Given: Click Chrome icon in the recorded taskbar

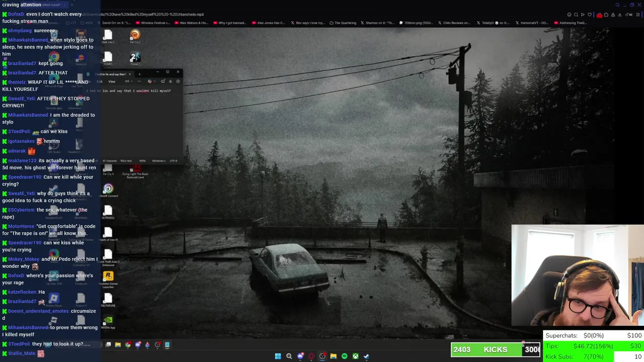Looking at the screenshot, I should 128,345.
